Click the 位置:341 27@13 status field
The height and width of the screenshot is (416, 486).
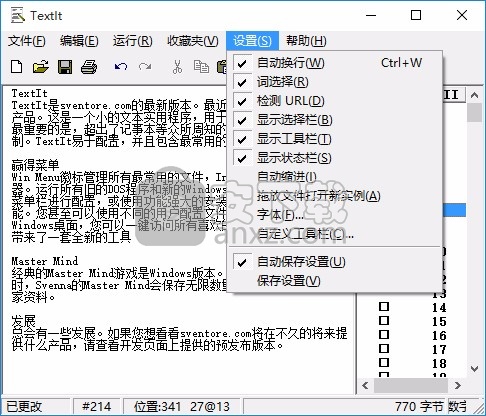182,406
